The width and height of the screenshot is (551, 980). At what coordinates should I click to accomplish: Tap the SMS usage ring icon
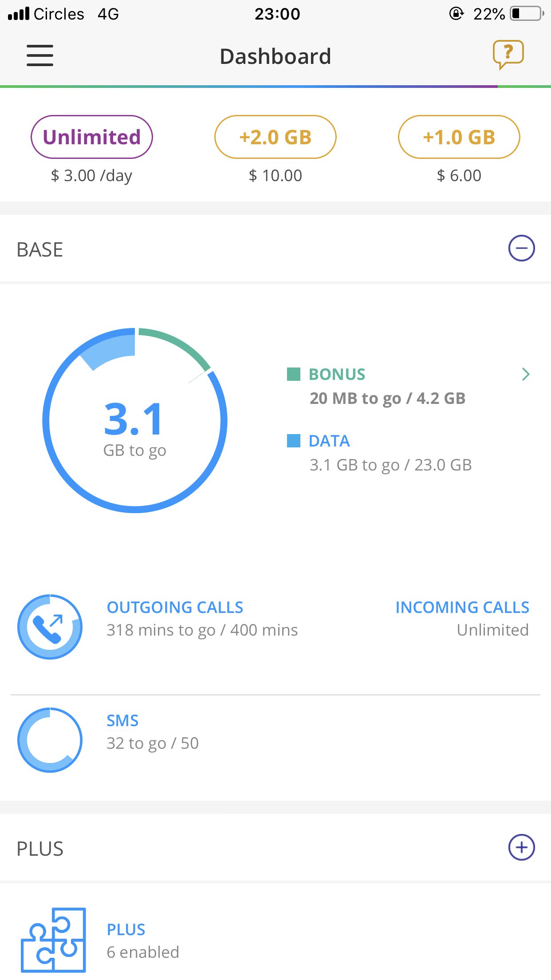[50, 740]
